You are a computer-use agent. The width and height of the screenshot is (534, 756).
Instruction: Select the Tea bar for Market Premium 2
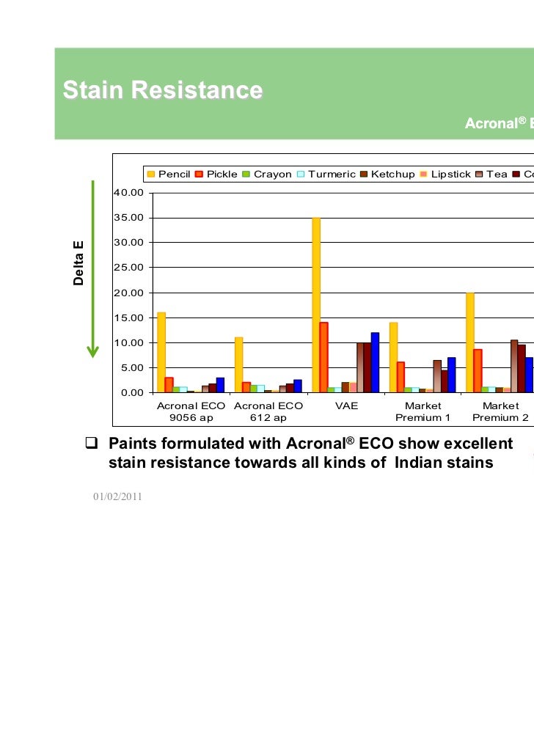click(x=514, y=367)
